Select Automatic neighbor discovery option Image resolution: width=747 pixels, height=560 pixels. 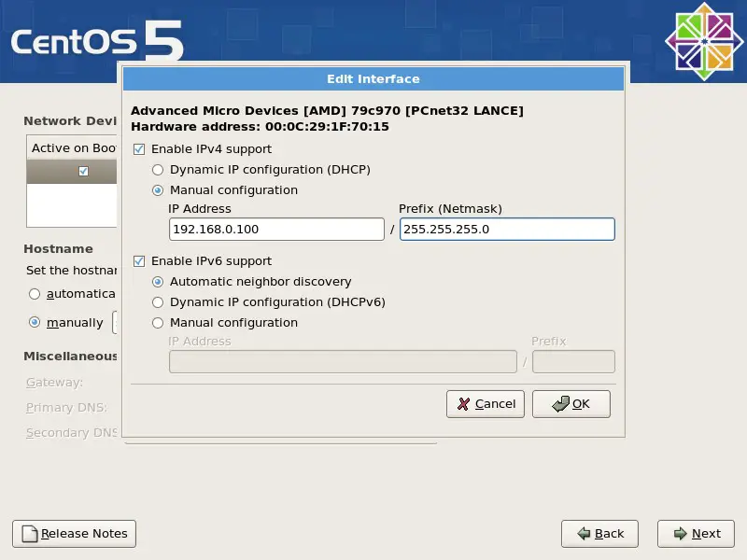coord(158,282)
